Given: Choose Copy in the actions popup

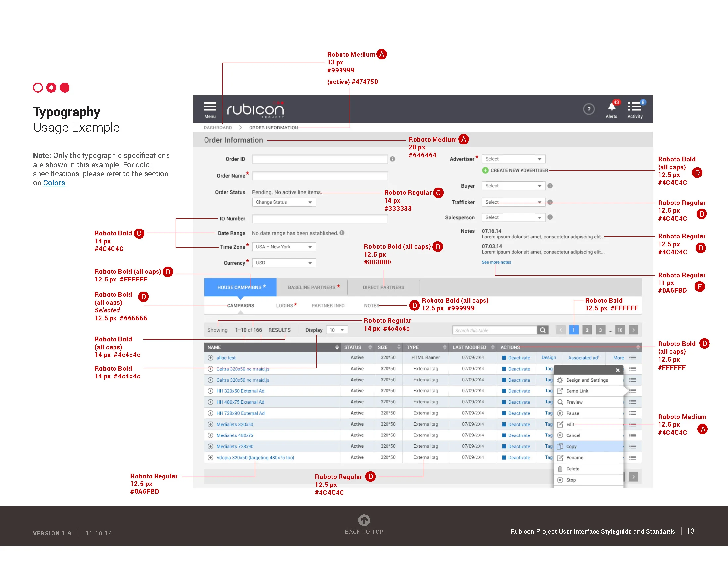Looking at the screenshot, I should (589, 447).
